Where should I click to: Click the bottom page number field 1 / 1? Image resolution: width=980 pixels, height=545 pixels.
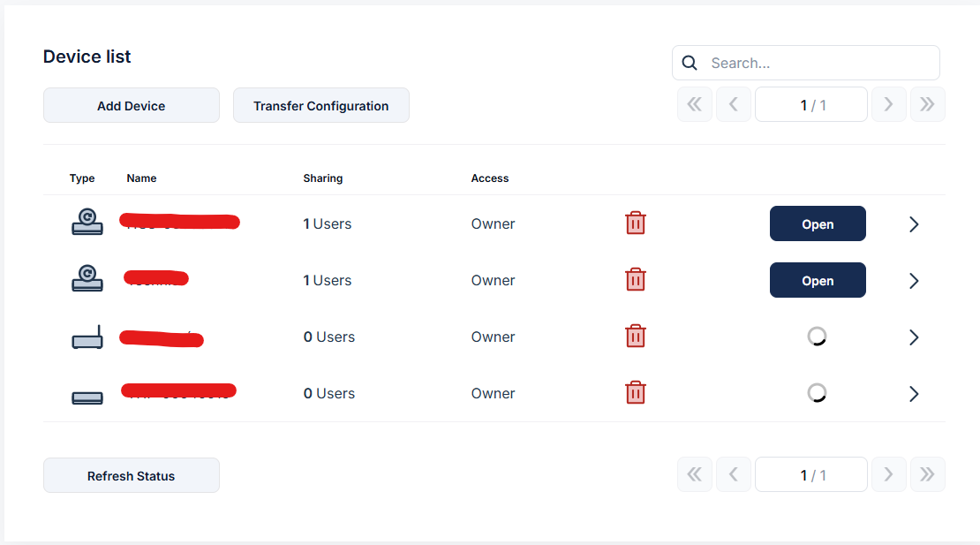pyautogui.click(x=811, y=474)
